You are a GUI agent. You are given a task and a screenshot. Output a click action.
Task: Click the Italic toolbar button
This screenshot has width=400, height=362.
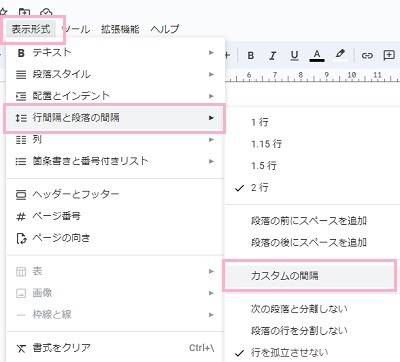tap(272, 56)
